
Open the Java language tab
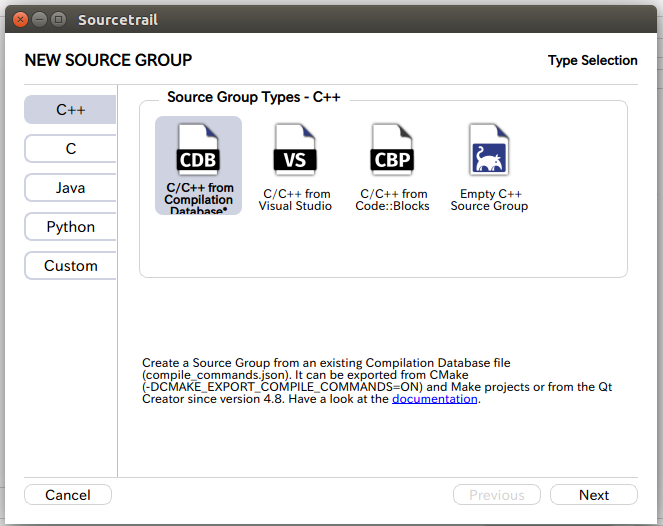[x=70, y=188]
